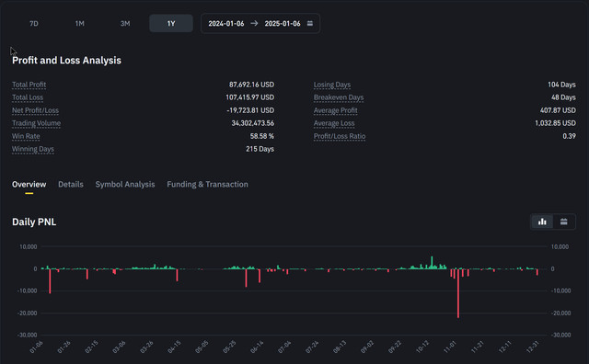Click the end date 2025-01-06
This screenshot has width=589, height=364.
pyautogui.click(x=283, y=24)
